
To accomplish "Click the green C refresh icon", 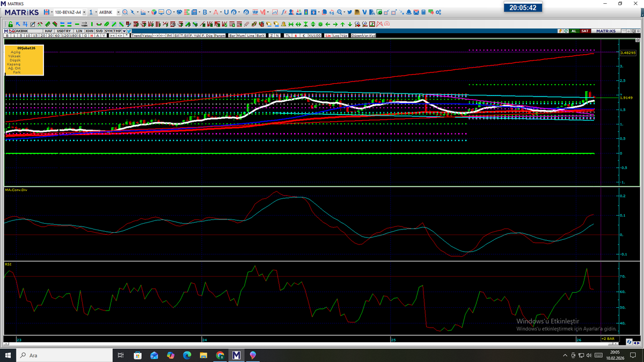I will 566,31.
